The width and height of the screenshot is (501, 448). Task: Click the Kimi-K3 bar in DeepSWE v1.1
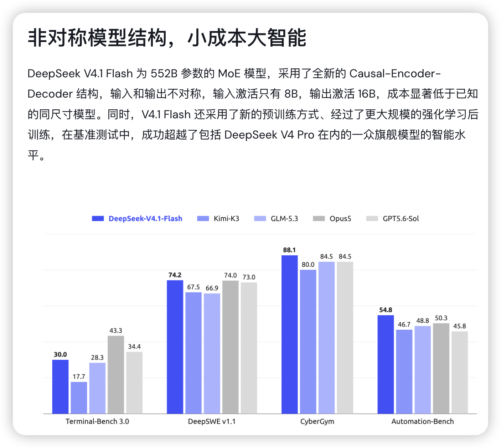pyautogui.click(x=193, y=353)
